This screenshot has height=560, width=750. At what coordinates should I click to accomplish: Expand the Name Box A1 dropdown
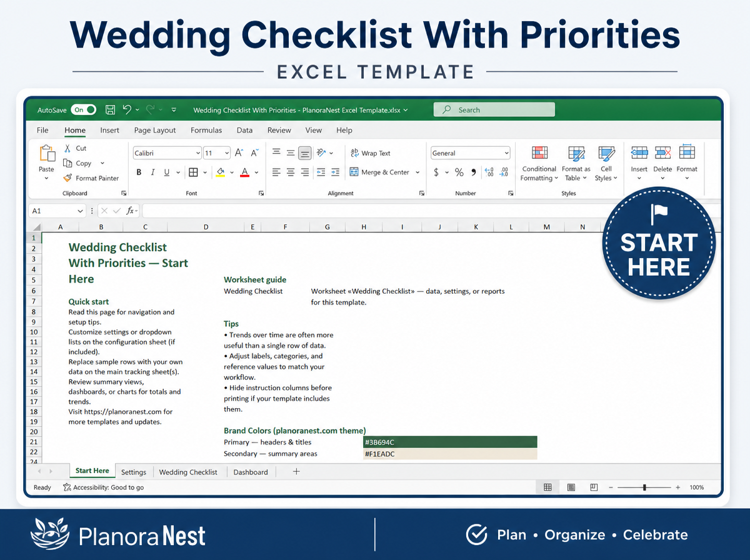pos(80,211)
